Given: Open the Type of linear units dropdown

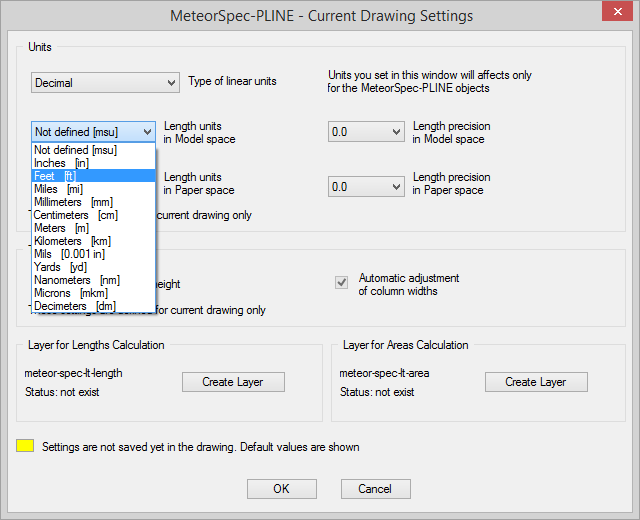Looking at the screenshot, I should pyautogui.click(x=105, y=83).
